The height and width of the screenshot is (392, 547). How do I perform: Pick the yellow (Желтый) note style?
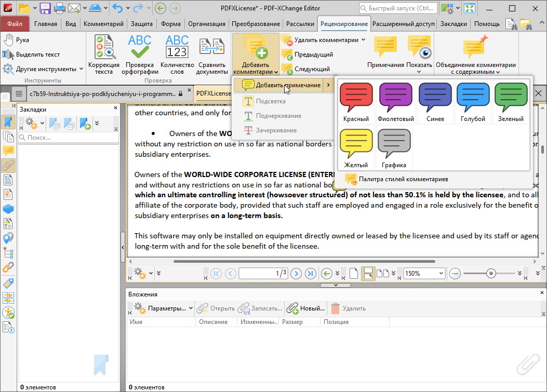coord(356,149)
